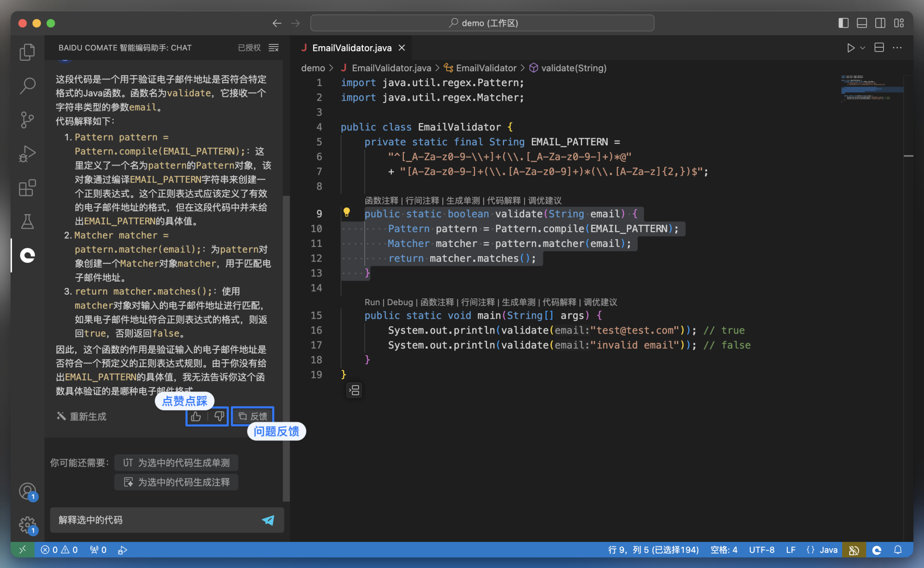Click the thumbs-up like button

196,416
